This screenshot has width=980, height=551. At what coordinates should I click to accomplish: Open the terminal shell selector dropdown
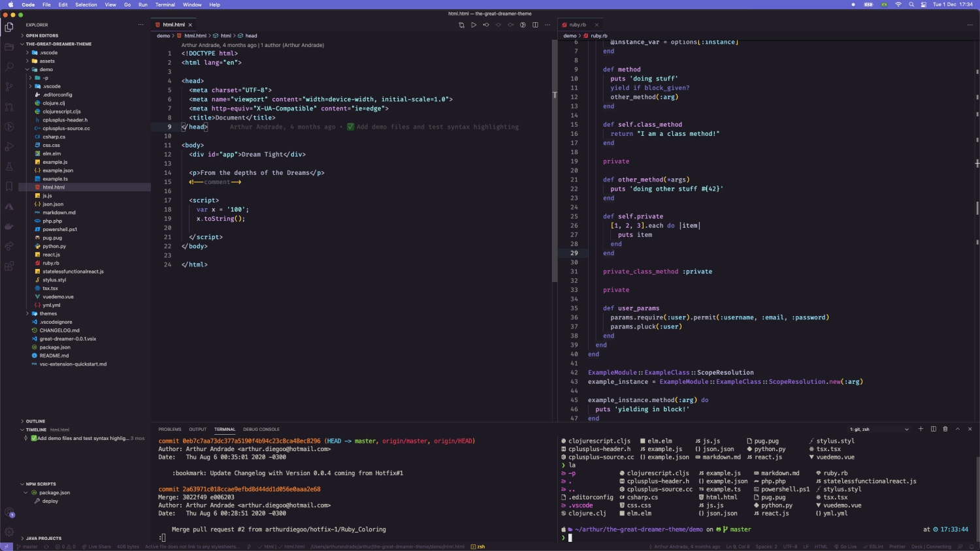point(908,429)
